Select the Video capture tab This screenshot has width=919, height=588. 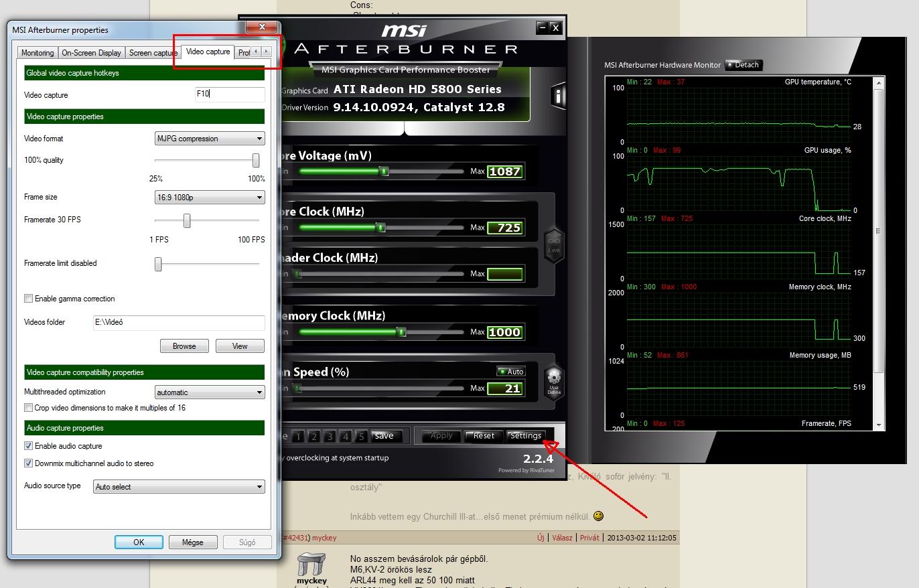tap(208, 52)
